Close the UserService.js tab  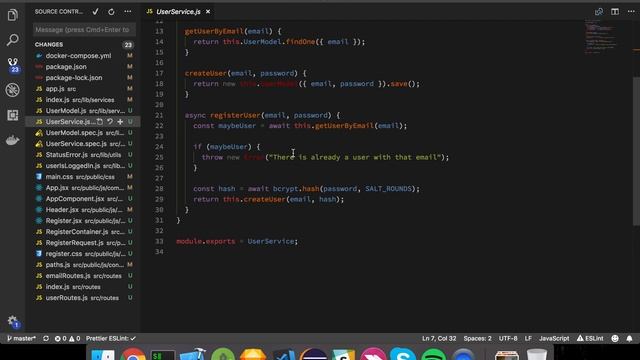[x=208, y=12]
